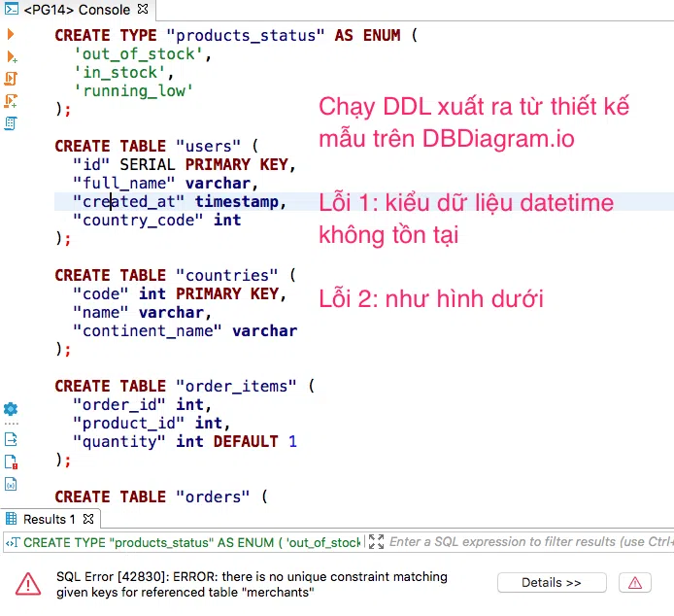Select the Results 1 tab
Screen dimensions: 674x616
48,519
